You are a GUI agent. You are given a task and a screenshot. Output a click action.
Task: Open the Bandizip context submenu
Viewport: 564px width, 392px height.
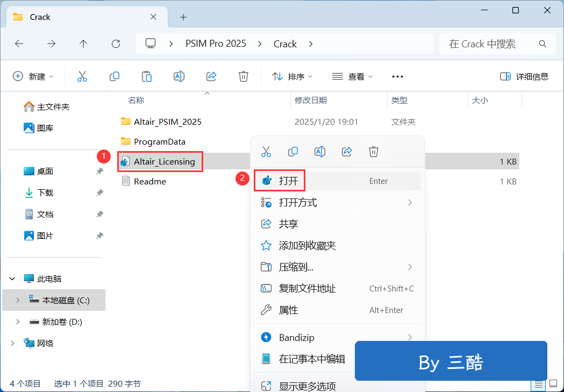337,337
